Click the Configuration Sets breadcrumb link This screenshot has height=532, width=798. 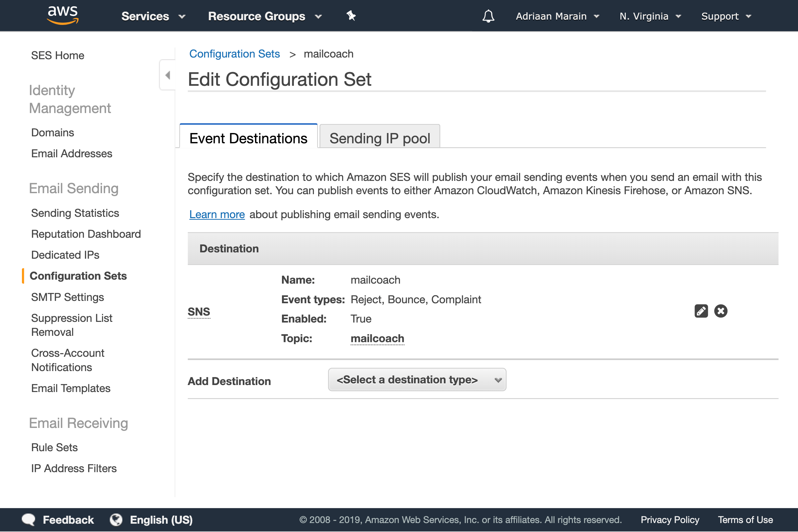[234, 54]
